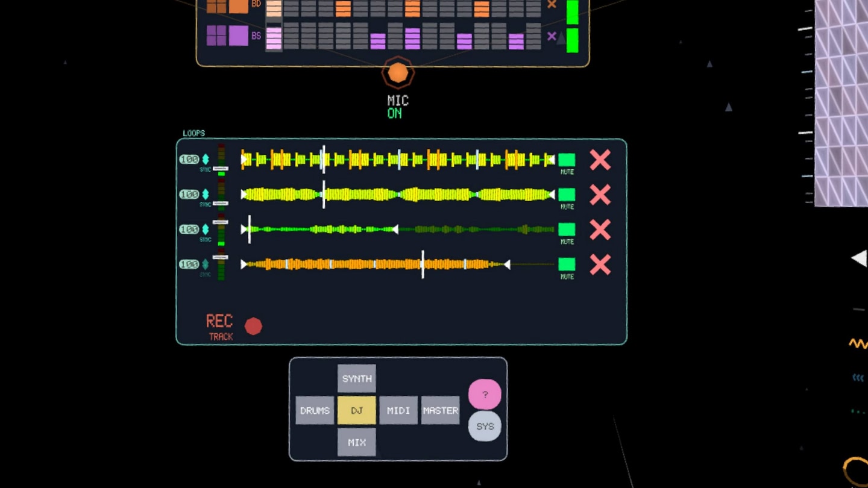Toggle the lit seventh step in the BS row
The image size is (868, 488).
(378, 41)
